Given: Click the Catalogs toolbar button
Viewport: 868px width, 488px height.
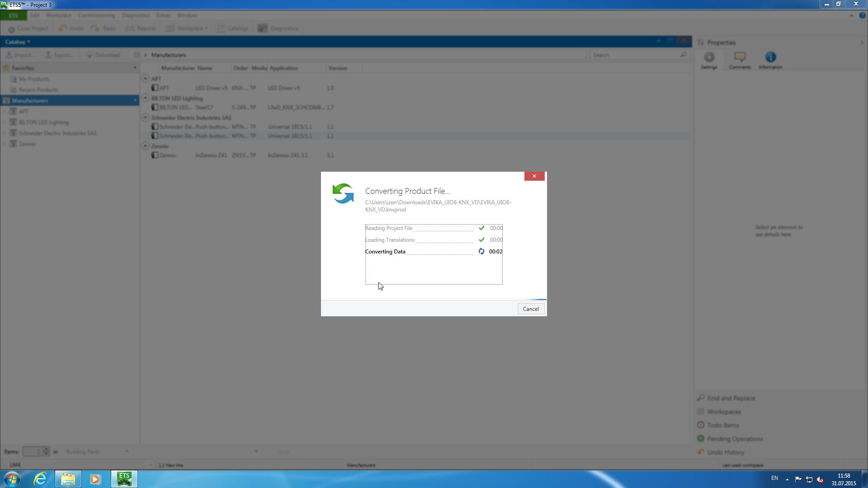Looking at the screenshot, I should pyautogui.click(x=233, y=28).
